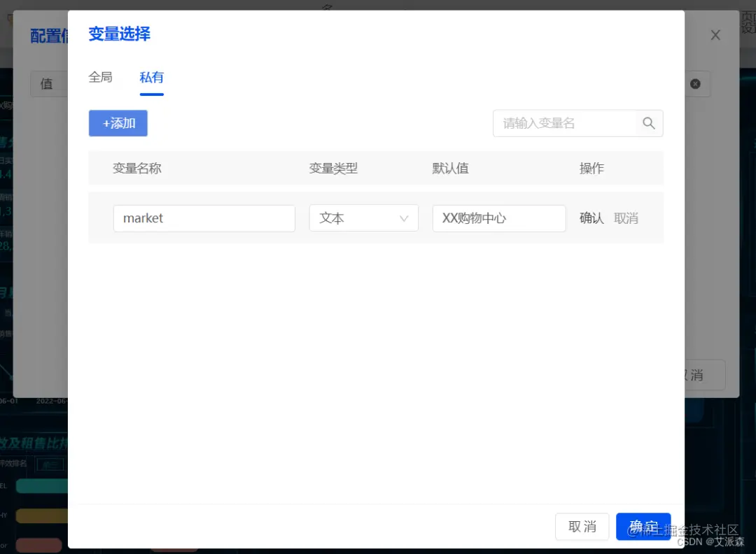Confirm the row by clicking 确认

click(591, 218)
